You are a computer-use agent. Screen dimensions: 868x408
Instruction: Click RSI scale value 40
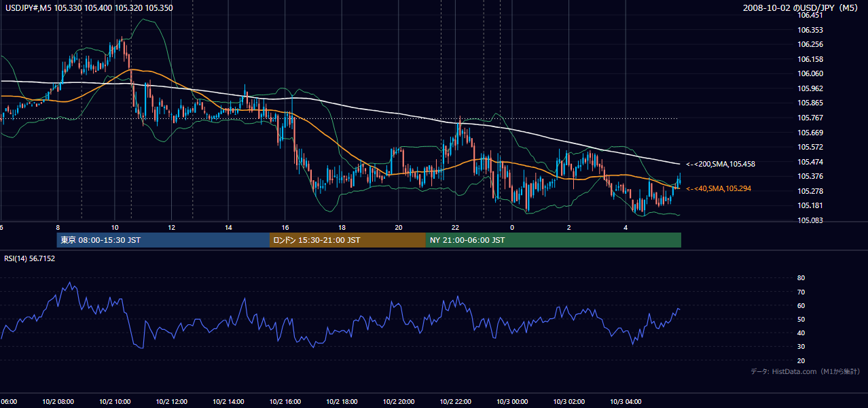point(801,333)
